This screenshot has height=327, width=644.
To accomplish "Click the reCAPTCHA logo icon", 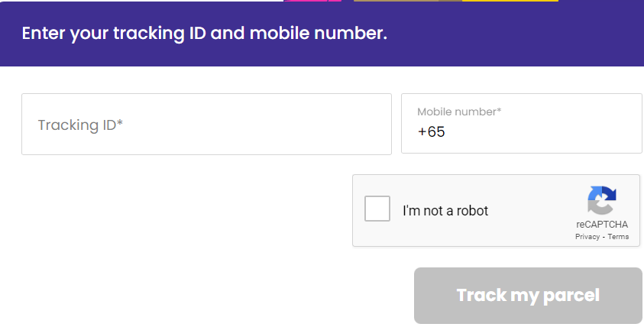I will [x=601, y=201].
